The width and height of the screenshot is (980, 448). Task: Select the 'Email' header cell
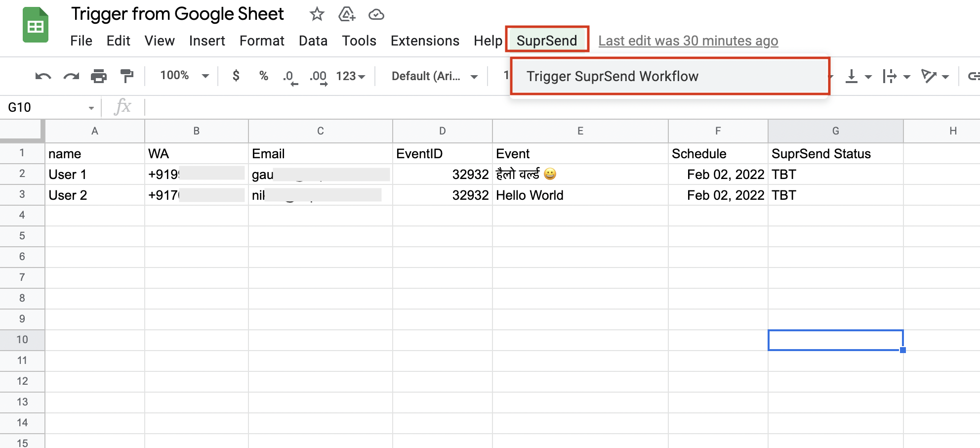(321, 154)
